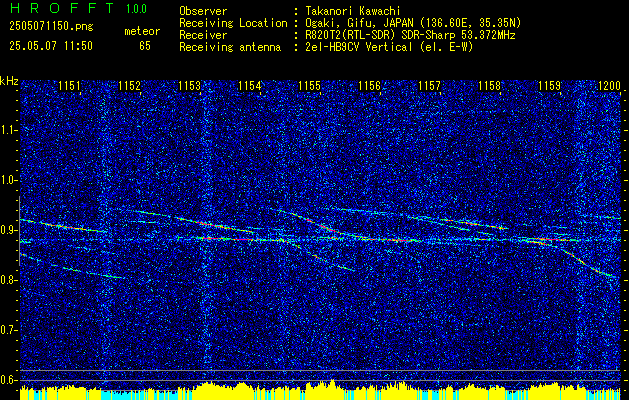Click the 1151 time axis label
629x400 pixels.
(69, 85)
